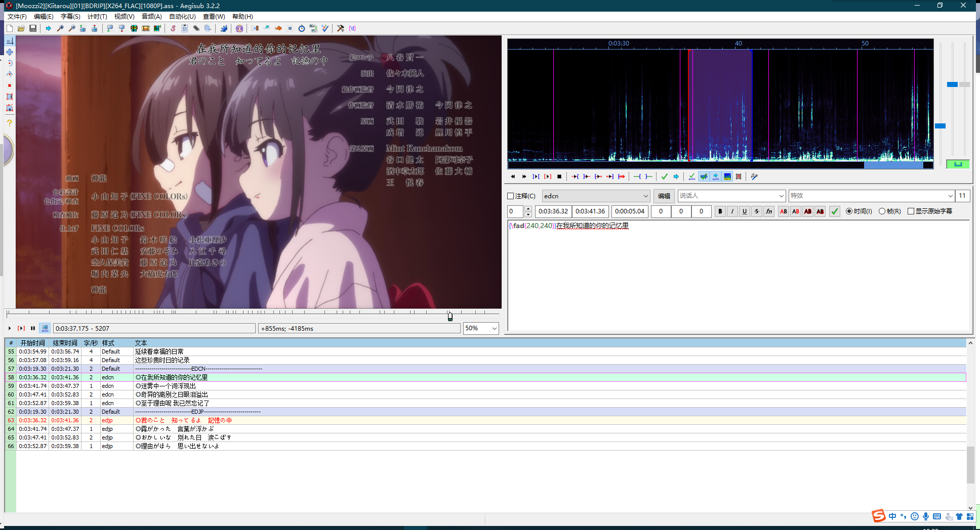The image size is (980, 530).
Task: Open font chooser with fn button
Action: click(769, 211)
